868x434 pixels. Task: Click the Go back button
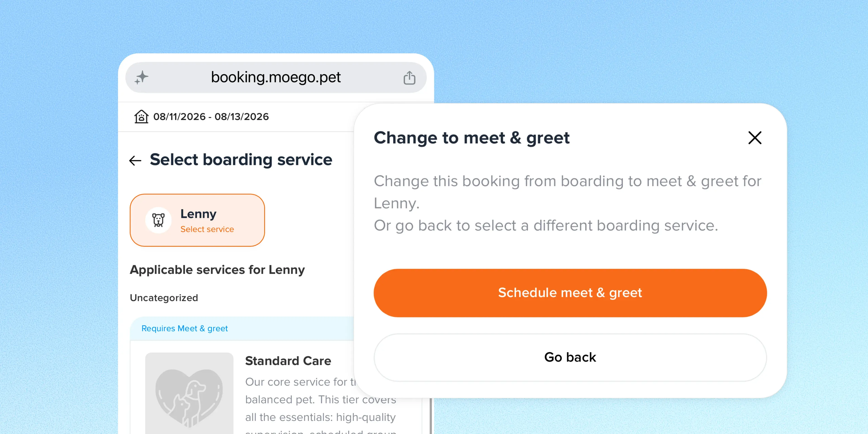570,357
